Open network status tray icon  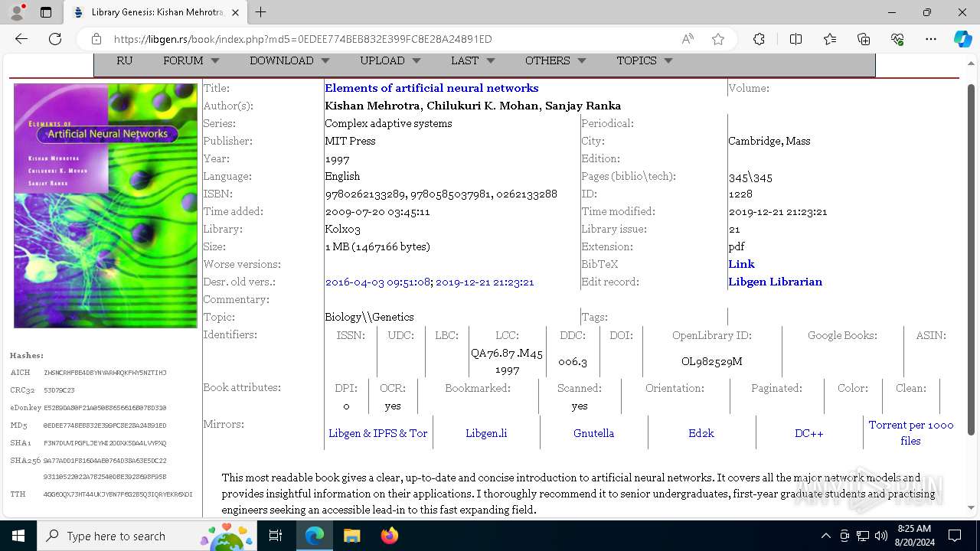(x=863, y=536)
